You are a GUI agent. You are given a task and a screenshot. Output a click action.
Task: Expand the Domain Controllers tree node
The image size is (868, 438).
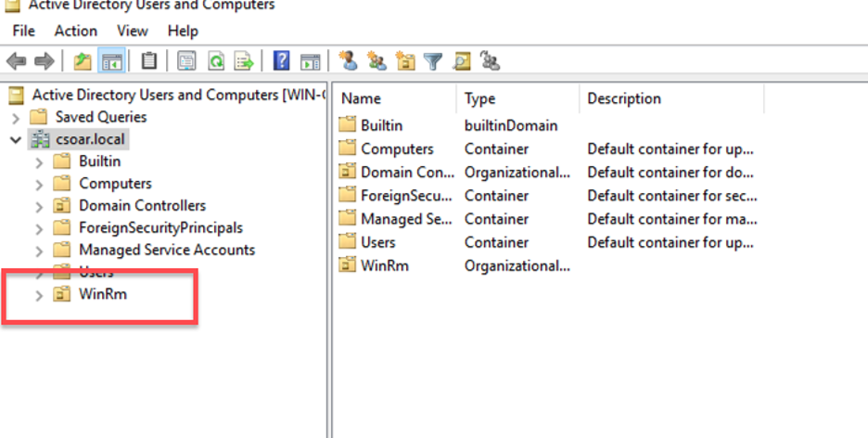38,206
